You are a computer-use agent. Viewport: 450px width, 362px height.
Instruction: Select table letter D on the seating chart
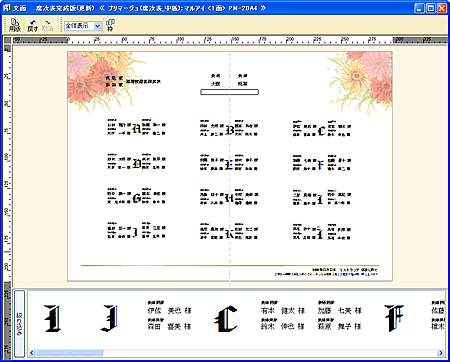136,163
